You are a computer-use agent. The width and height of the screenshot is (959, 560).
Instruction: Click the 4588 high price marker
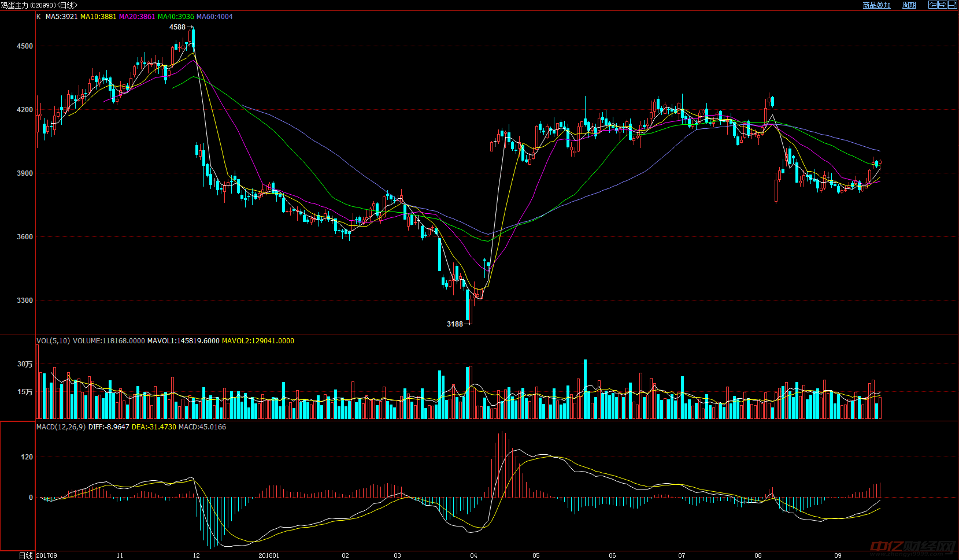point(177,27)
